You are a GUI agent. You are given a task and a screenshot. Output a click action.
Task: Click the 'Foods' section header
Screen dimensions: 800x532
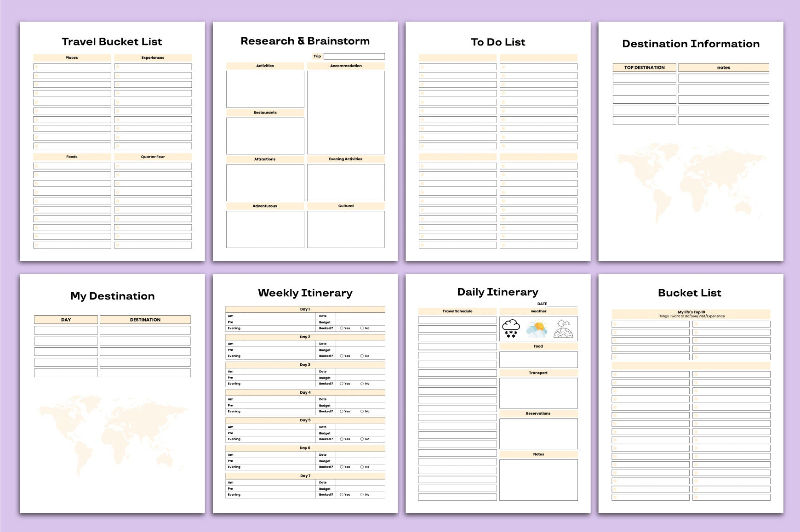tap(72, 157)
